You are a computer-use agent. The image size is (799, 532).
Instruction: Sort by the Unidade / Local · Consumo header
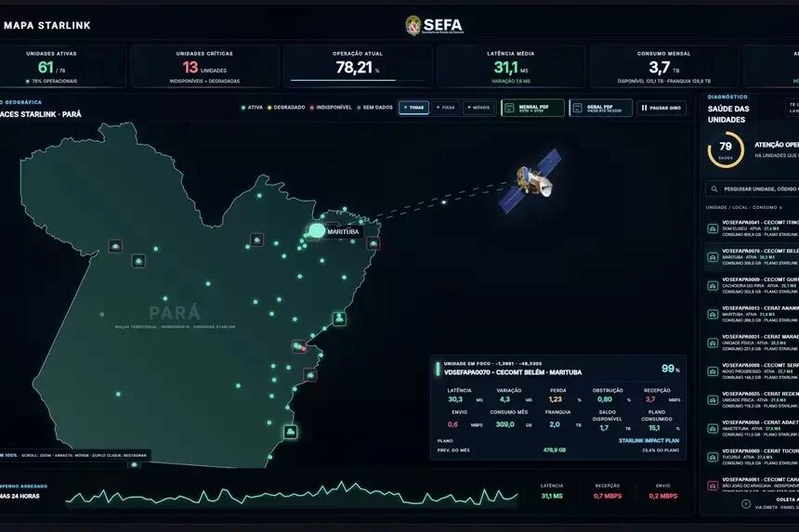[743, 208]
